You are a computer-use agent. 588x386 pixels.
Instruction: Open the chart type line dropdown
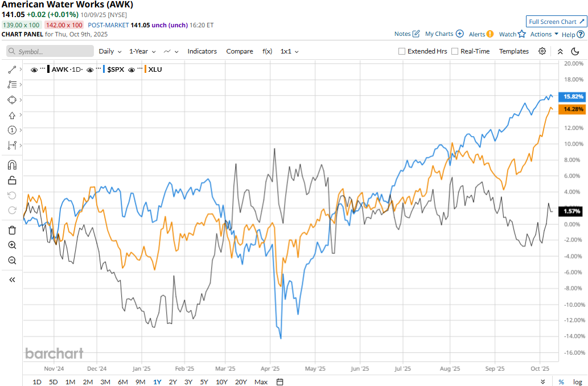(x=171, y=51)
